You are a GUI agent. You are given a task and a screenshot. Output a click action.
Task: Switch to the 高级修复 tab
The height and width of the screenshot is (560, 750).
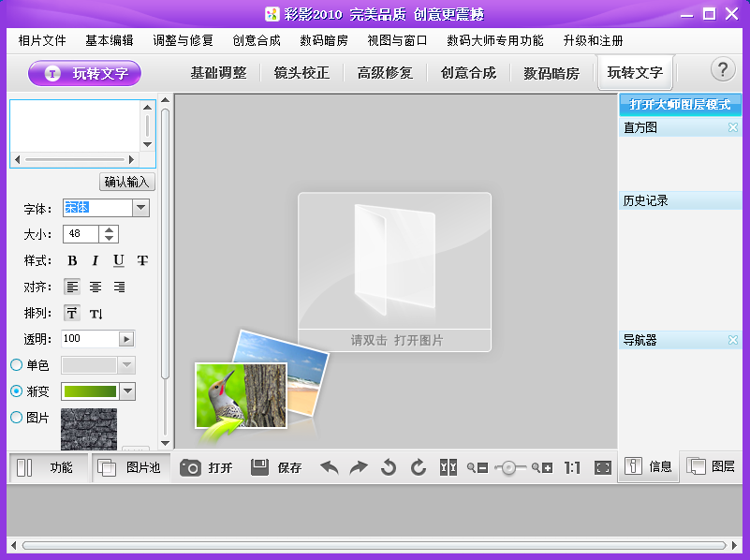[x=385, y=72]
